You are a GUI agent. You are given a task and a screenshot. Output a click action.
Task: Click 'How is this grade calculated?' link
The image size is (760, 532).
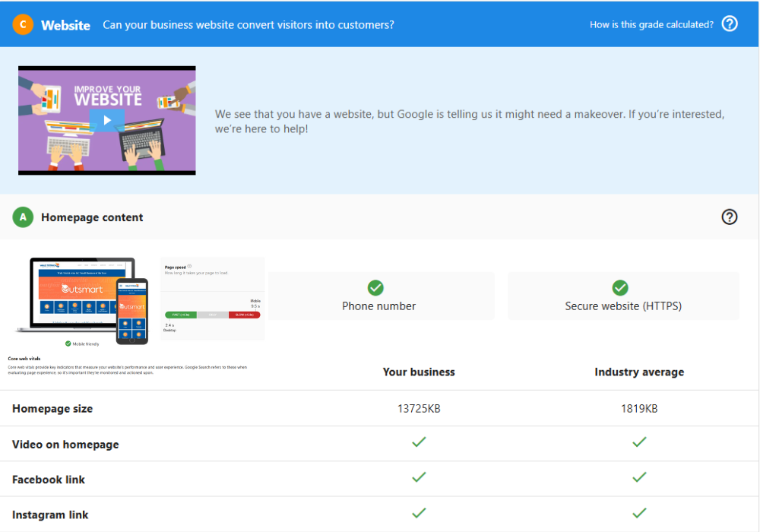pyautogui.click(x=651, y=24)
